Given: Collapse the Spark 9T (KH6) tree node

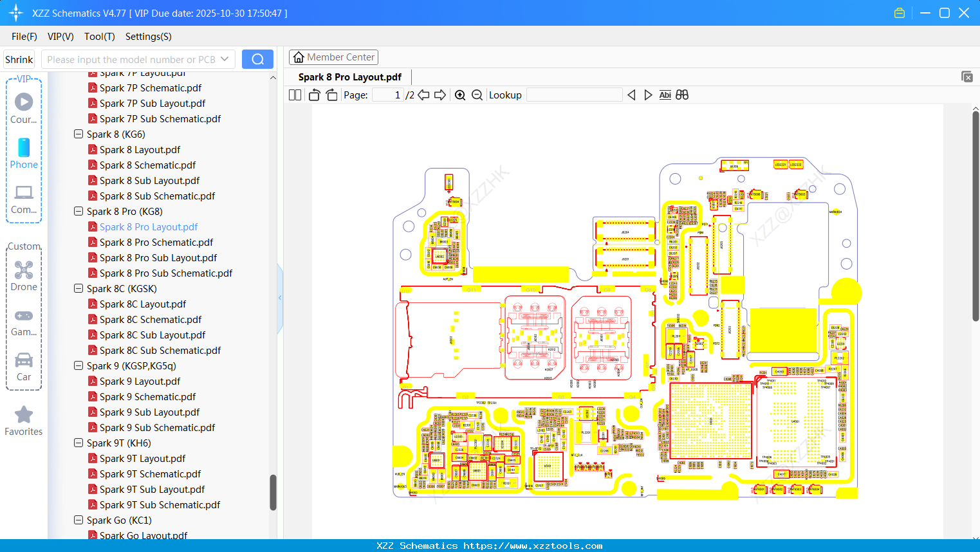Looking at the screenshot, I should [x=78, y=443].
